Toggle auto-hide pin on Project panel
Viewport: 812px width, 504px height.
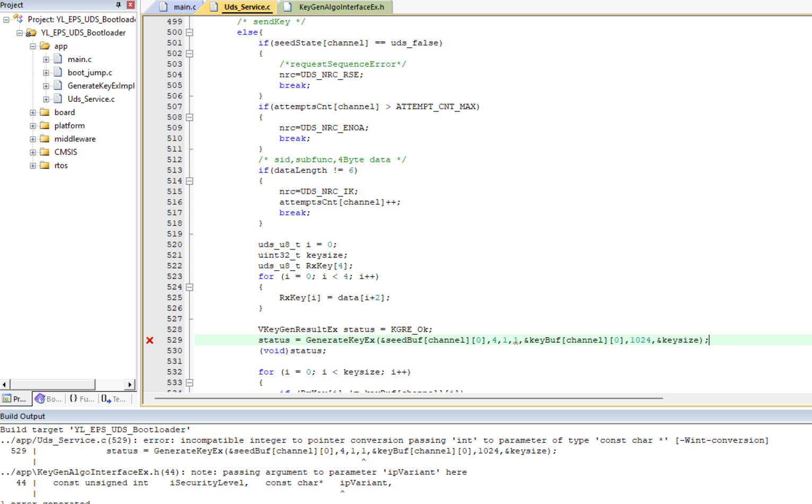coord(119,5)
